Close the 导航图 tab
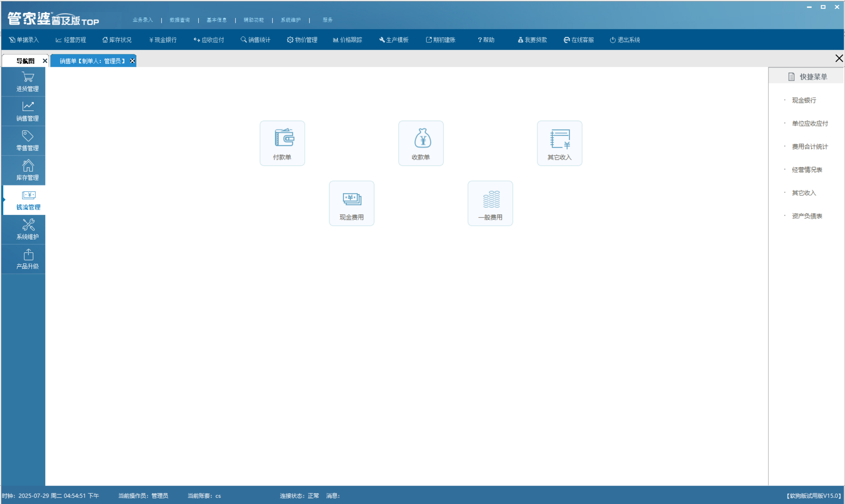845x504 pixels. click(x=45, y=61)
